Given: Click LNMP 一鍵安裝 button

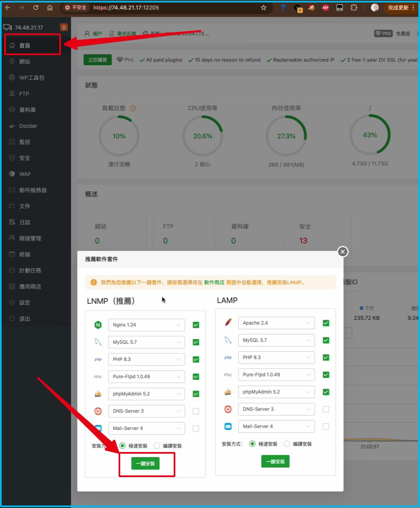Looking at the screenshot, I should point(145,463).
